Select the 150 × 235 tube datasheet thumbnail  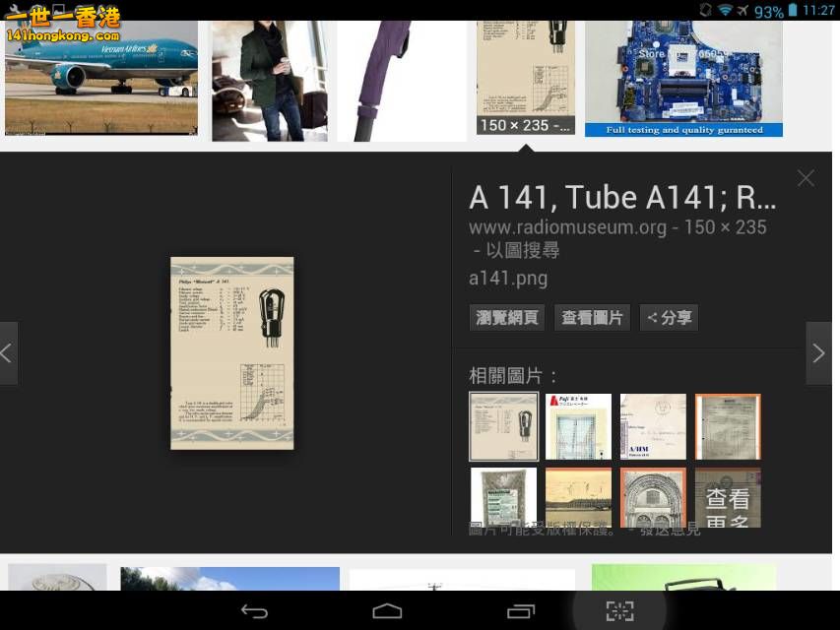pyautogui.click(x=526, y=78)
